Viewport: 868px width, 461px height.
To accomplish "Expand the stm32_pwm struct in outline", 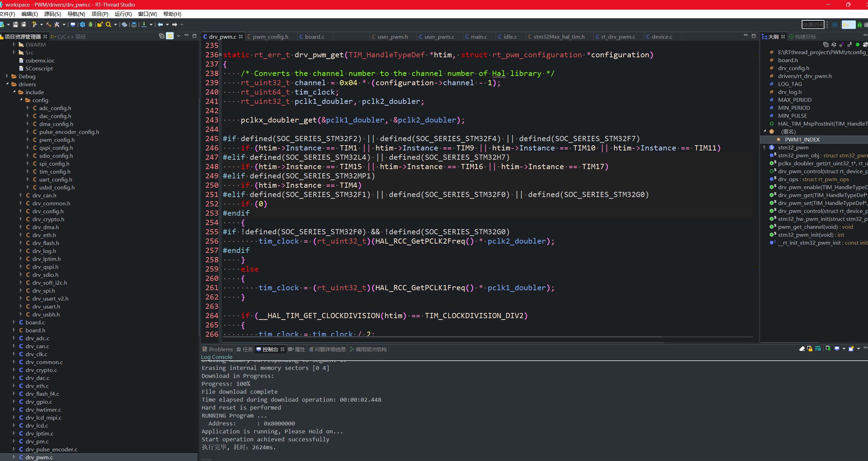I will (765, 147).
